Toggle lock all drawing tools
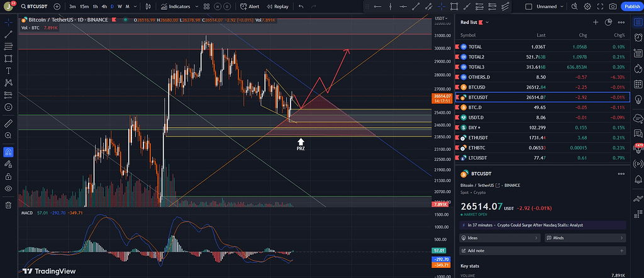This screenshot has height=278, width=644. pos(8,175)
